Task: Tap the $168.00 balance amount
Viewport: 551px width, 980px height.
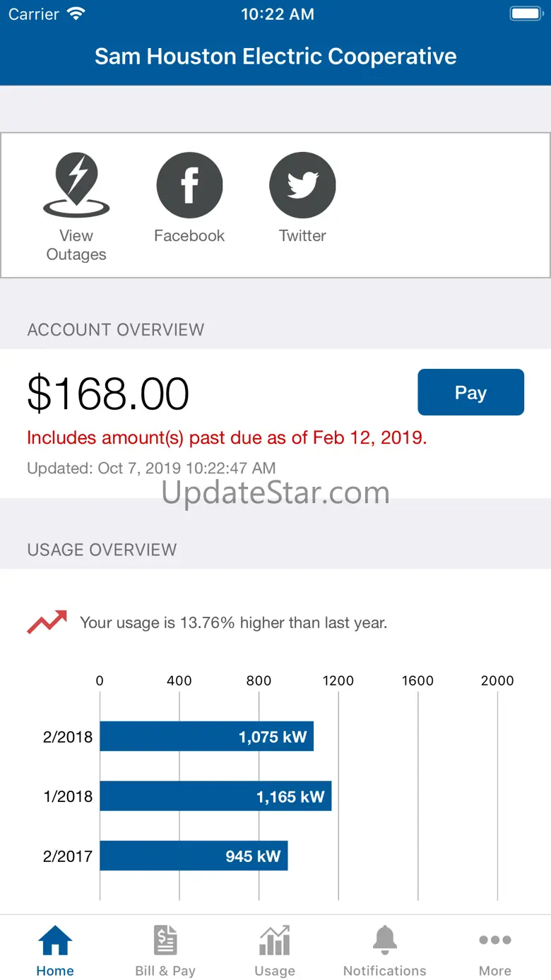Action: (108, 394)
